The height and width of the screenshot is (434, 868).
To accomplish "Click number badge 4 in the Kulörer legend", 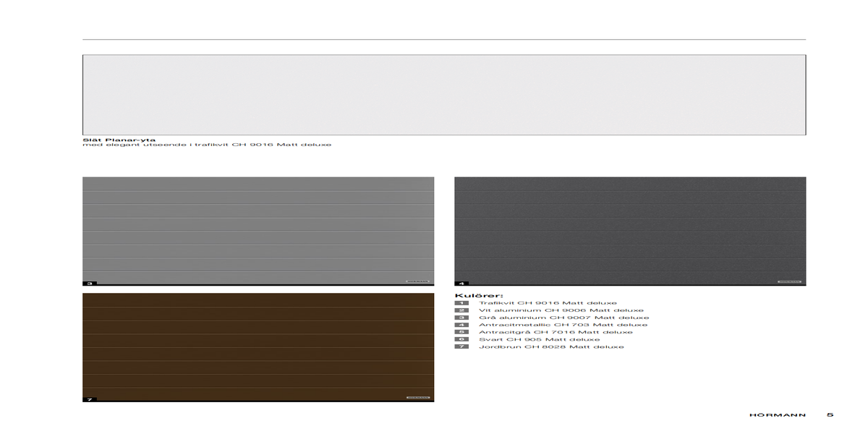I will (461, 325).
